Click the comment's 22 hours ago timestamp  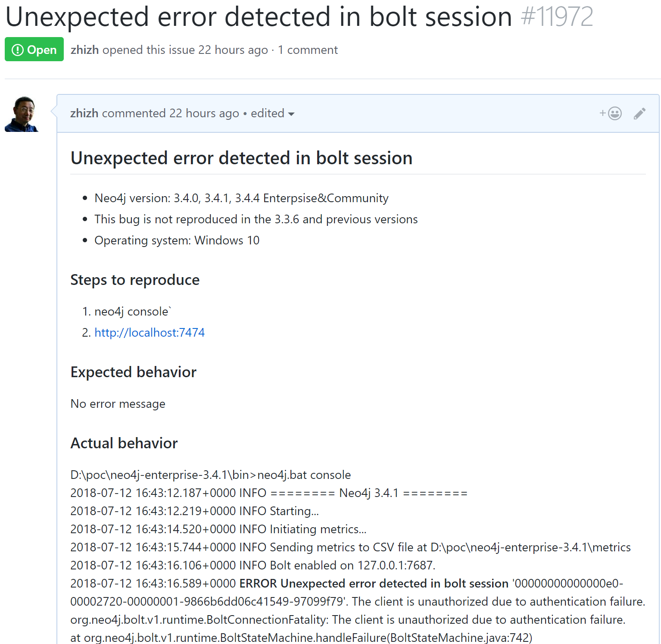[204, 113]
